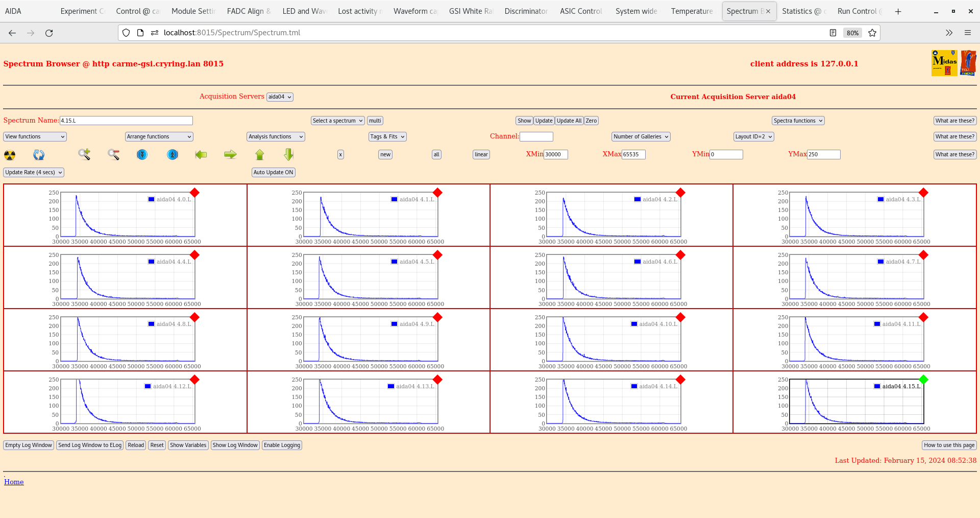Open the Update Rate dropdown
The image size is (980, 518).
34,173
